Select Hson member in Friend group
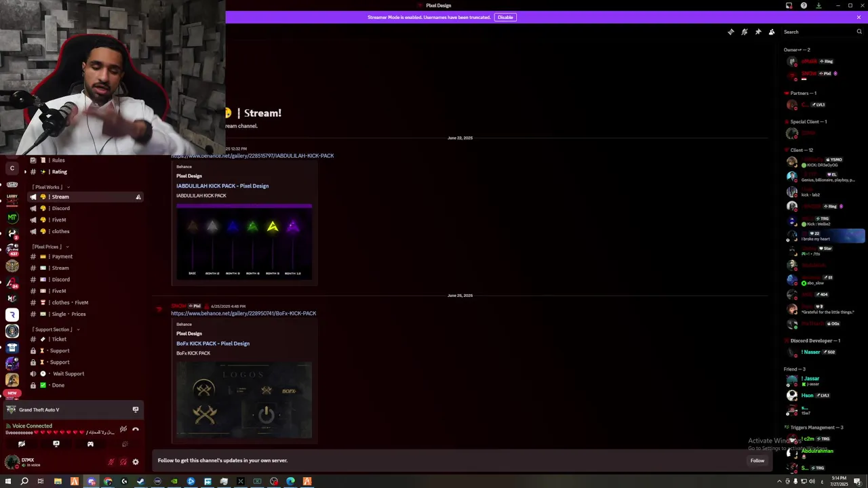 click(823, 395)
